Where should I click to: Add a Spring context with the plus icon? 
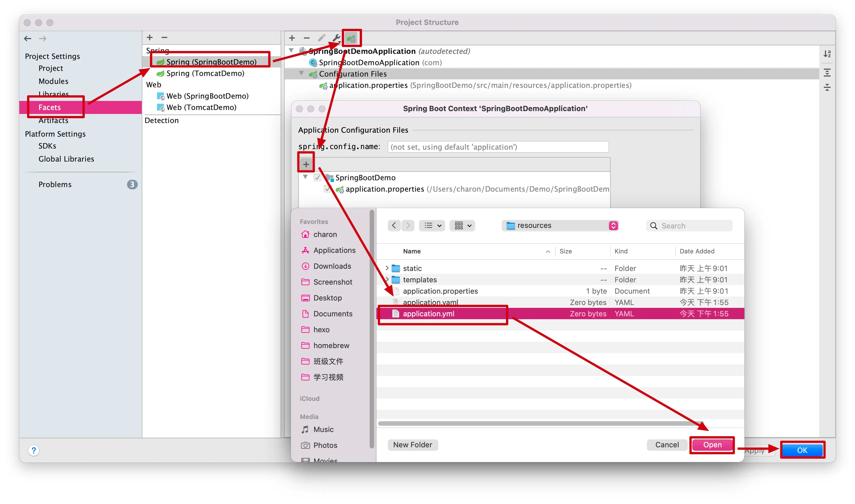click(292, 38)
